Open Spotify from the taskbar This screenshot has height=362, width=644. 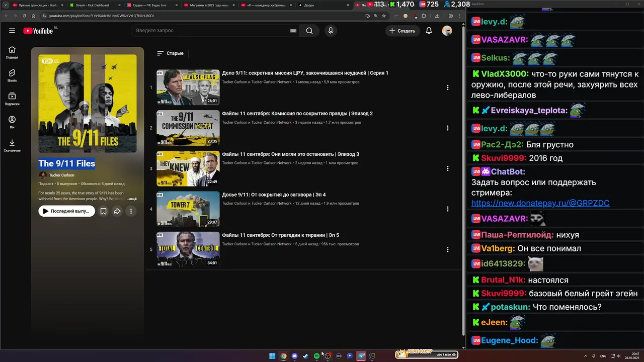click(316, 356)
